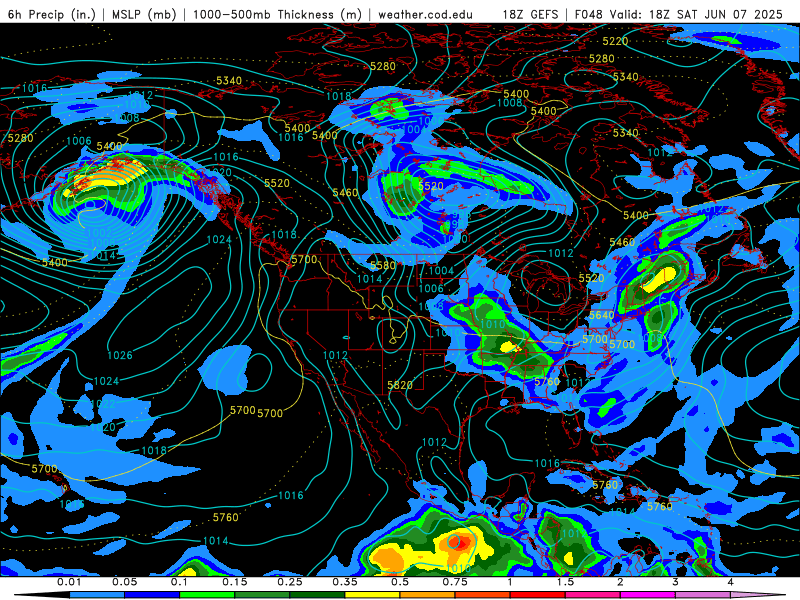800x600 pixels.
Task: Click the 1.5 legend value
Action: tap(565, 582)
